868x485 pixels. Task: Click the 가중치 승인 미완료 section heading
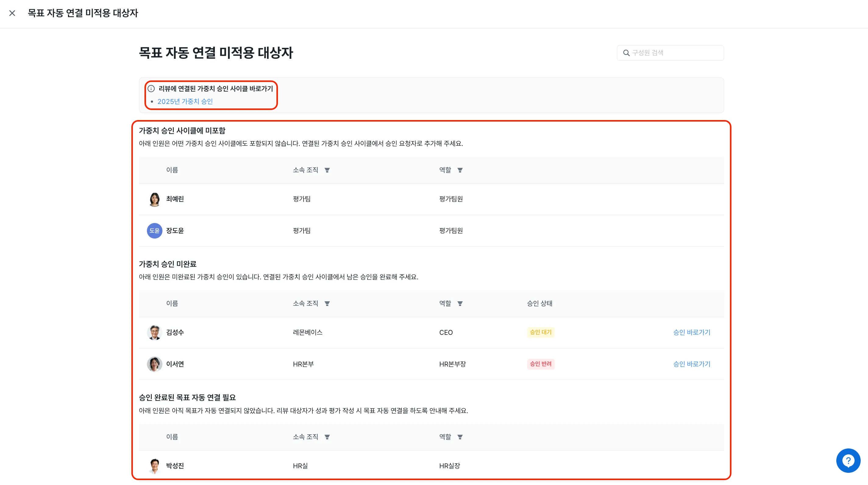167,264
